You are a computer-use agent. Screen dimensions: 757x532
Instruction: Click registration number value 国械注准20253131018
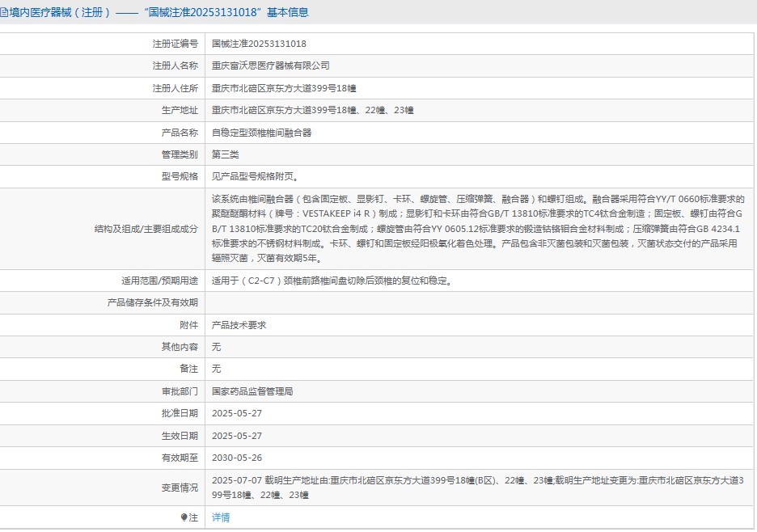point(259,44)
